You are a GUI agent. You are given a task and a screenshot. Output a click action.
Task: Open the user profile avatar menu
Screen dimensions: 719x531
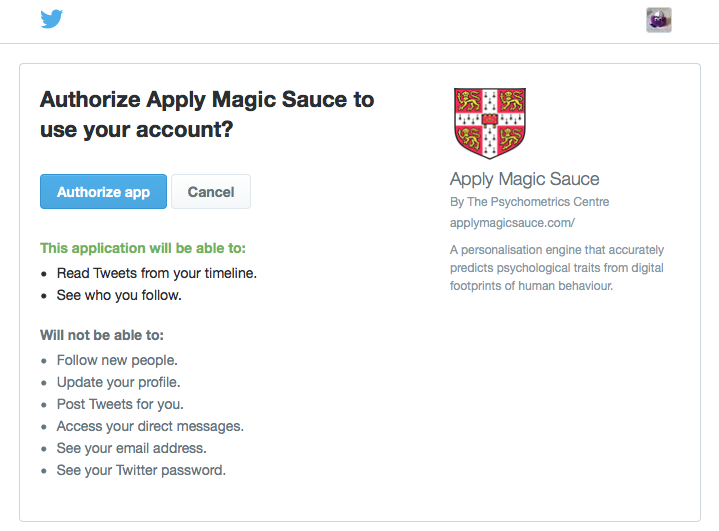658,20
